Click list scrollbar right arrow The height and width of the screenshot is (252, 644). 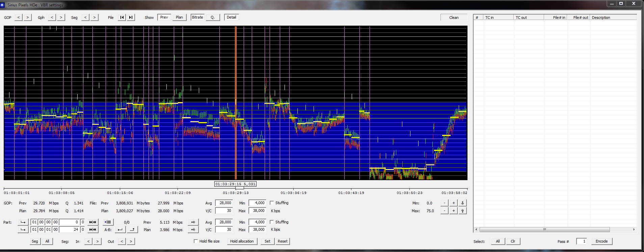click(634, 230)
